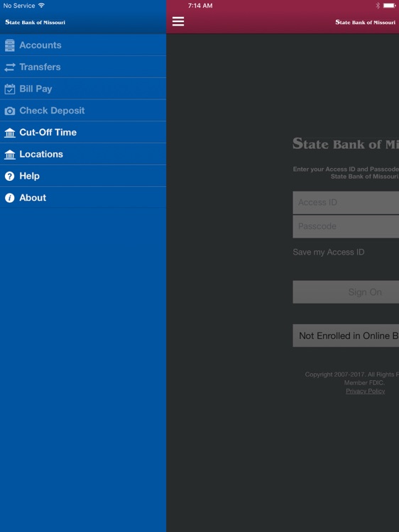
Task: Click the Cut-Off Time bank icon
Action: (10, 133)
